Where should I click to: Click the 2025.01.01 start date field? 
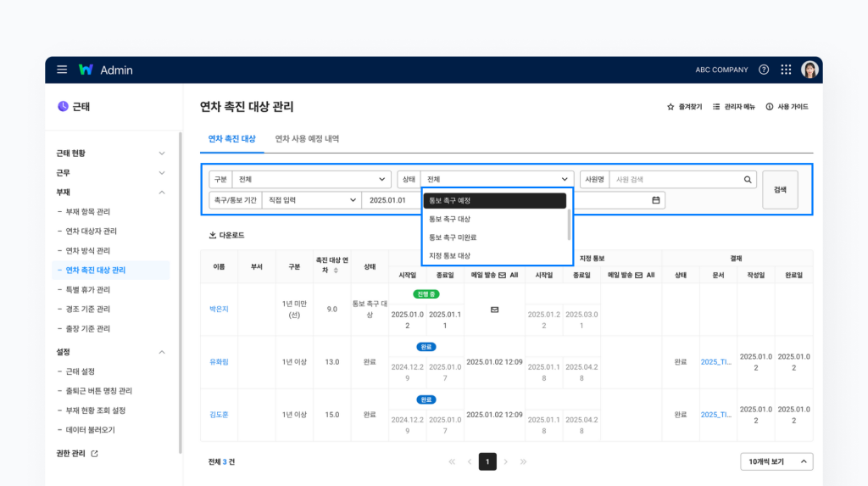[392, 200]
